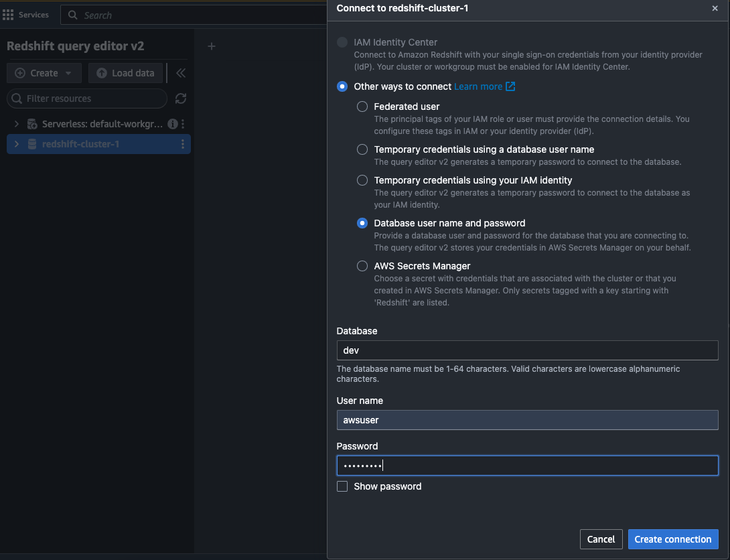
Task: Open the Serverless workgroup options menu
Action: pos(183,124)
